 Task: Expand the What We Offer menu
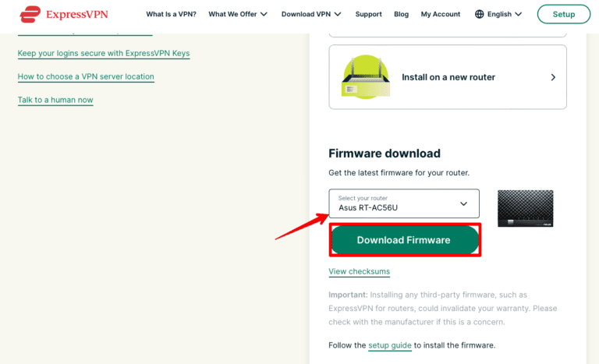pos(238,14)
